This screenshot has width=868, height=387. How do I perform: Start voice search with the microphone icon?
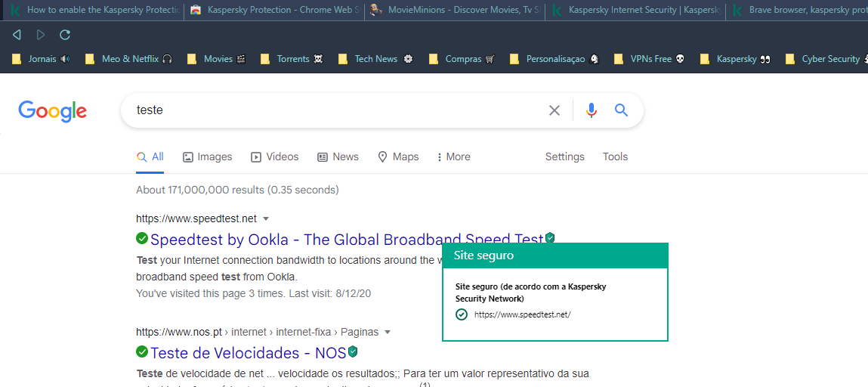tap(592, 110)
